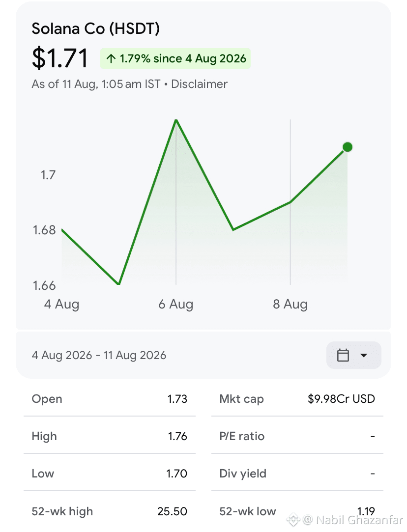
Task: Click the 52-wk high value 25.50
Action: [172, 511]
